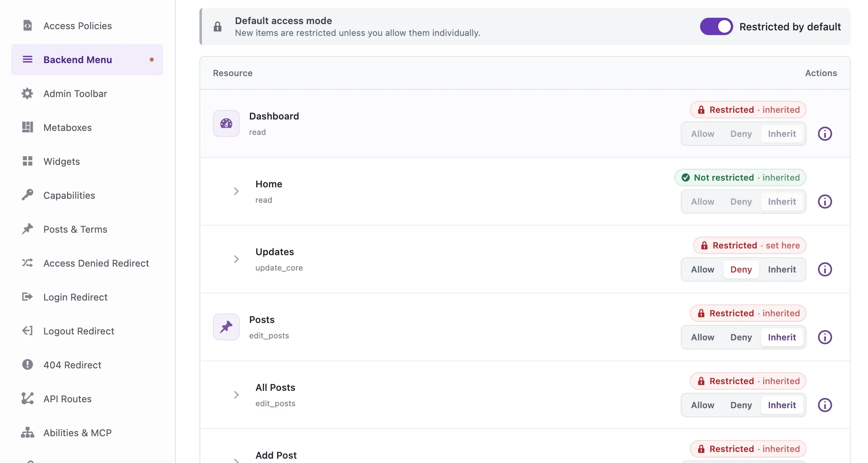The height and width of the screenshot is (463, 868).
Task: Click the Login Redirect arrow icon
Action: tap(27, 297)
